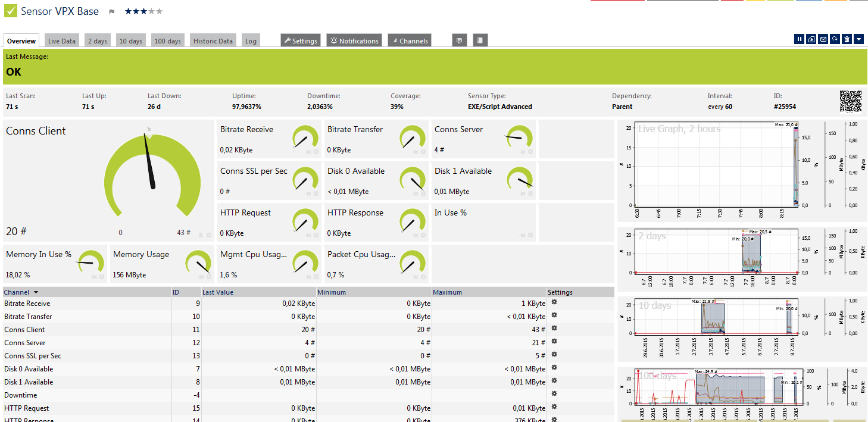Delete the Sensor VPX Base sensor
This screenshot has height=422, width=868.
(x=847, y=39)
